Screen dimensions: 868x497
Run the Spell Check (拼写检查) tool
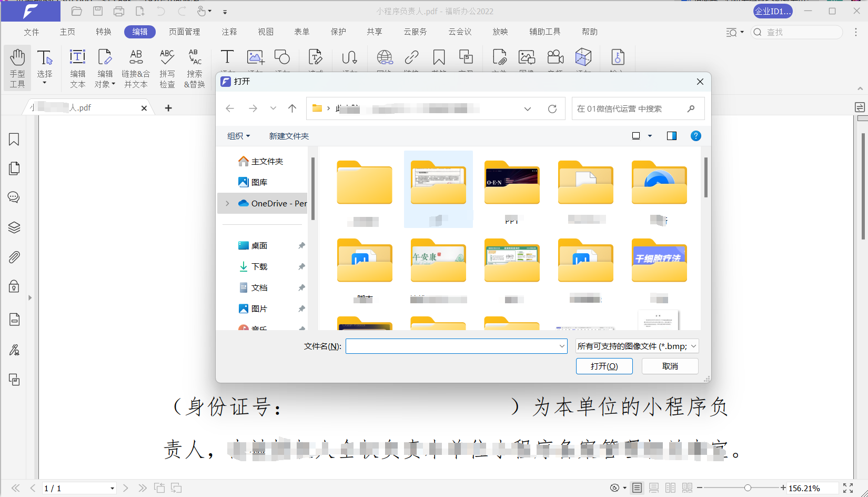tap(167, 68)
